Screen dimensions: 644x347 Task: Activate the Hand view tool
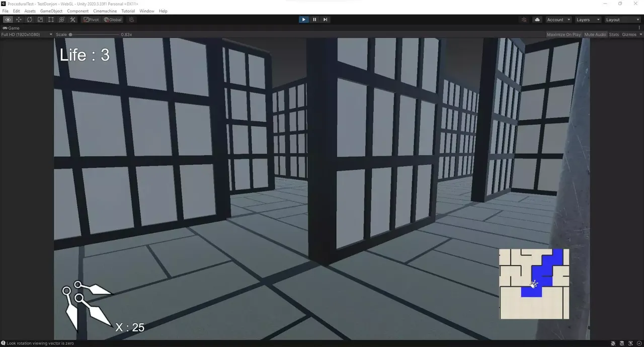click(x=8, y=20)
